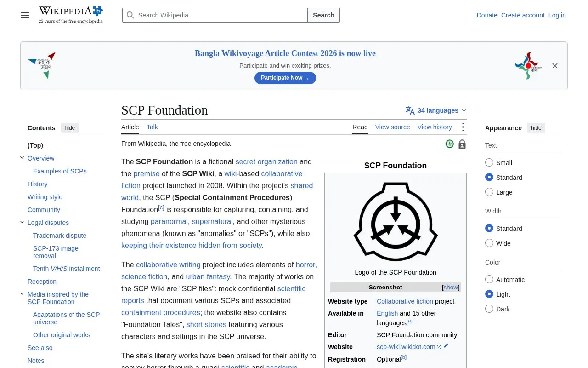Viewport: 588px width, 368px height.
Task: Collapse Media inspired by SCP Foundation section
Action: 22,294
